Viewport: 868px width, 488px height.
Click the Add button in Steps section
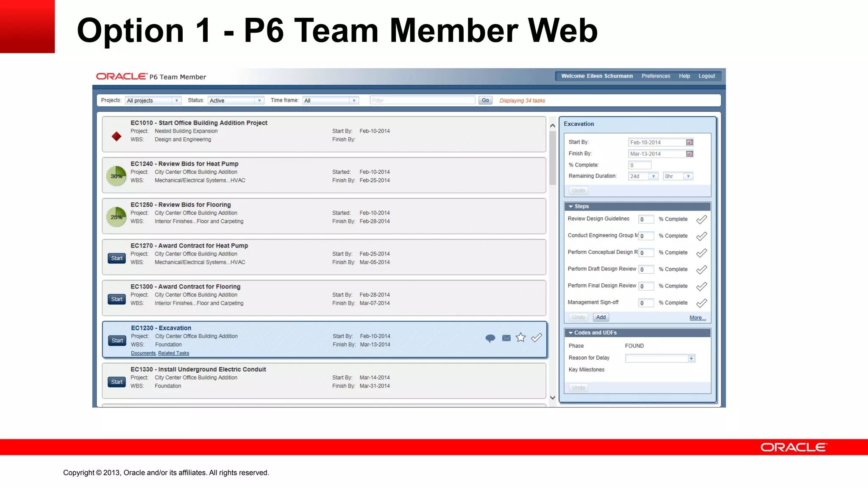601,317
